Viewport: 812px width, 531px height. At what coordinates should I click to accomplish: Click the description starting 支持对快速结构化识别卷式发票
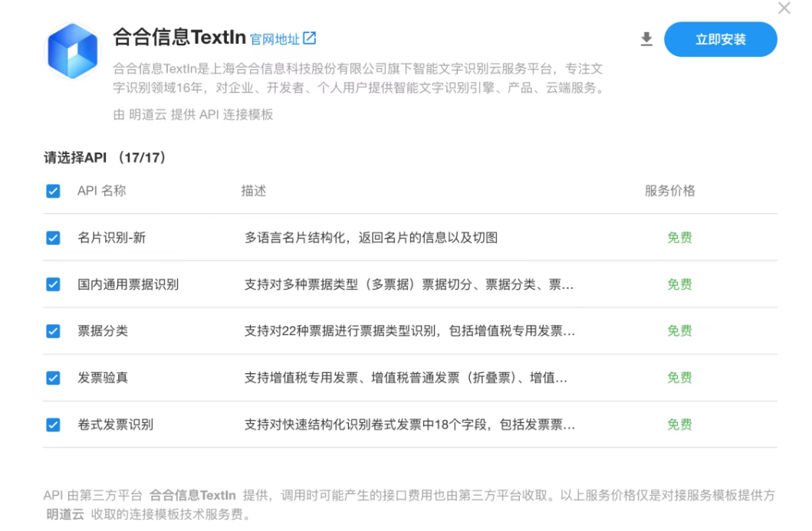click(x=409, y=424)
